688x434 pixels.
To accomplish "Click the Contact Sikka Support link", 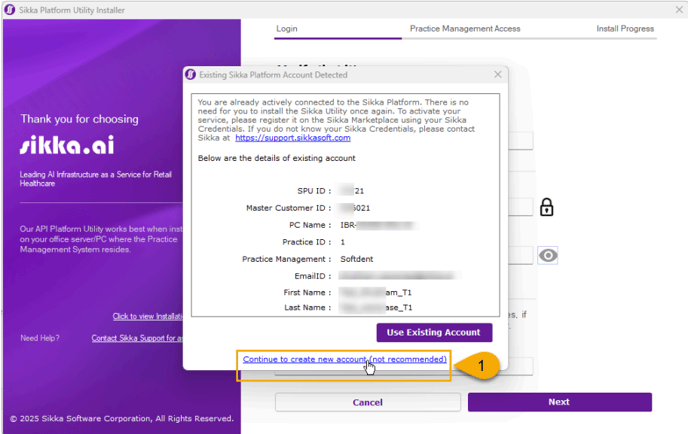I will click(137, 338).
